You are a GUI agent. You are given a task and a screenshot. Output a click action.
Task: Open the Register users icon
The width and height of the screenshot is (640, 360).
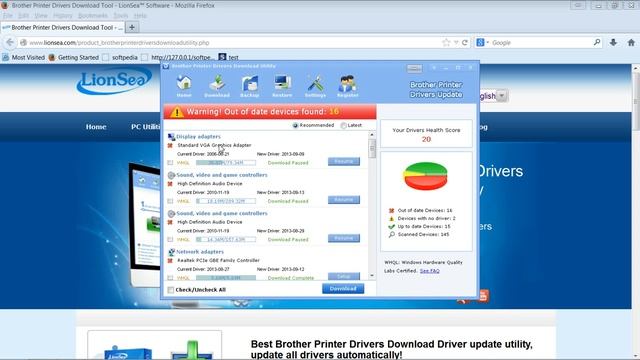(348, 86)
